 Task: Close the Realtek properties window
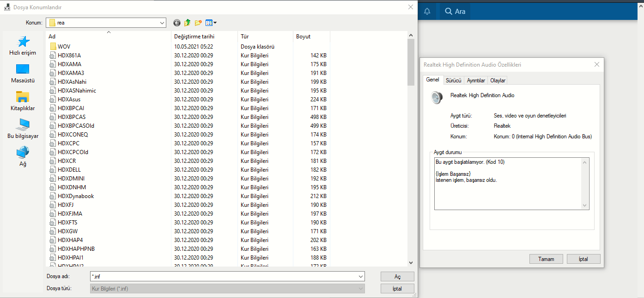click(x=596, y=65)
